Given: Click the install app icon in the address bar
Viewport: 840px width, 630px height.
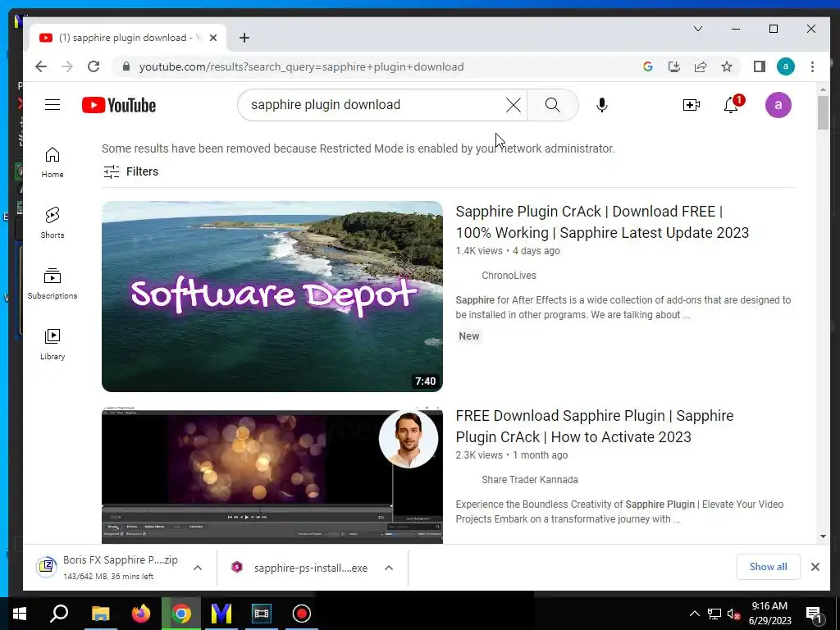Looking at the screenshot, I should click(674, 66).
